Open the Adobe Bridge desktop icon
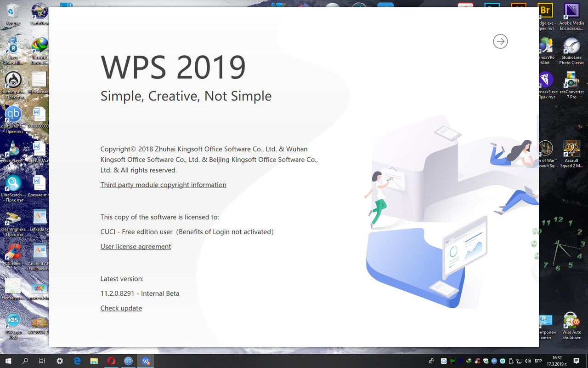The image size is (588, 368). [545, 16]
